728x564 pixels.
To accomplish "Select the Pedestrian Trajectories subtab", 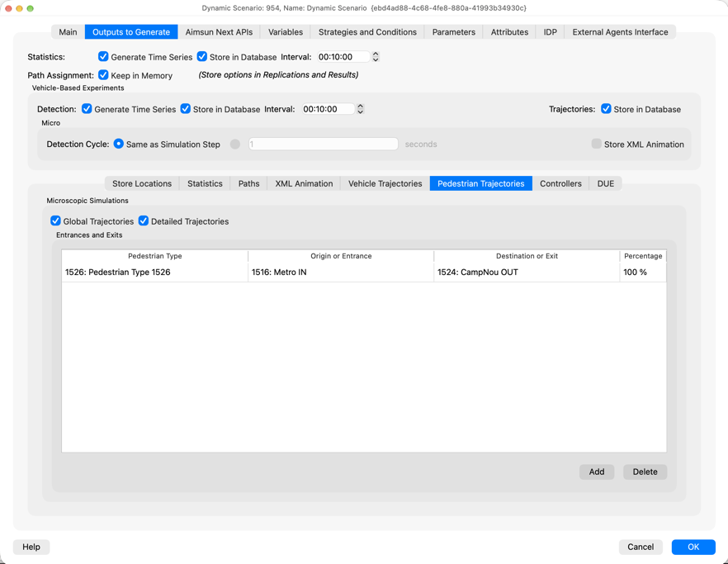I will 481,183.
